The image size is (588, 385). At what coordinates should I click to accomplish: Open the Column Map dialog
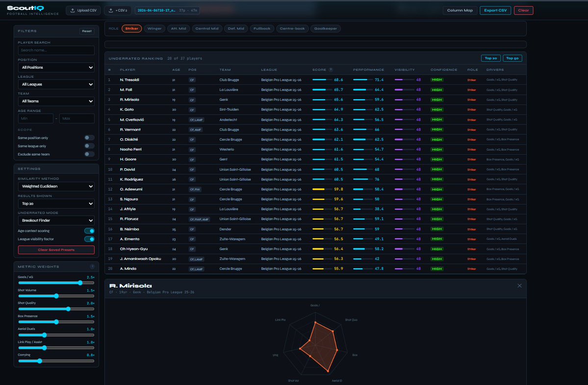coord(460,10)
